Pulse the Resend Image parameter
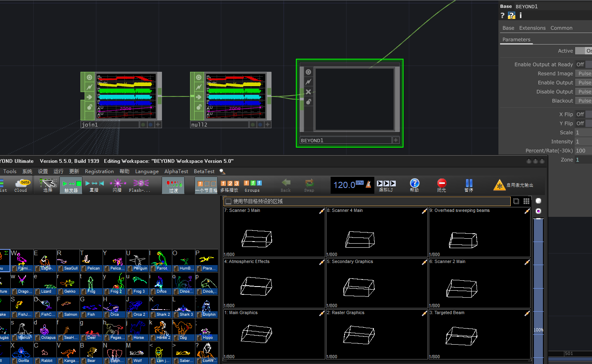Image resolution: width=592 pixels, height=364 pixels. [584, 73]
